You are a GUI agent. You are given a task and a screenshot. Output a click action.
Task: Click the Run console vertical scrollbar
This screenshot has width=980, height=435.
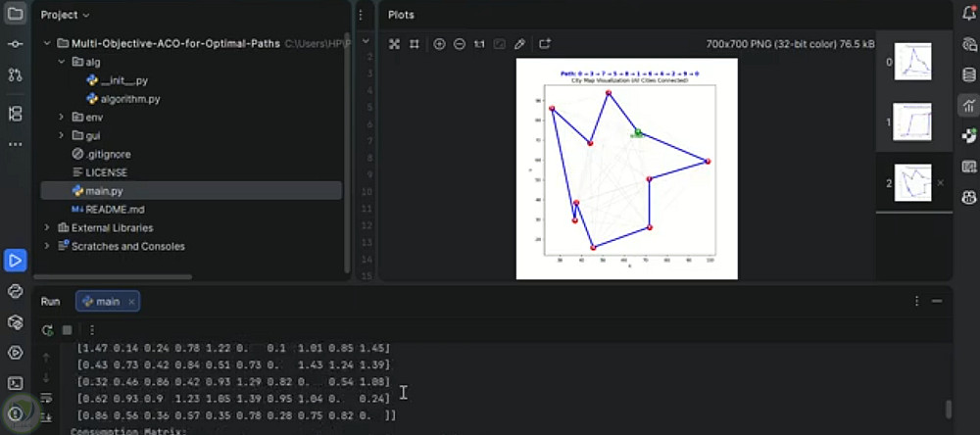[x=948, y=409]
